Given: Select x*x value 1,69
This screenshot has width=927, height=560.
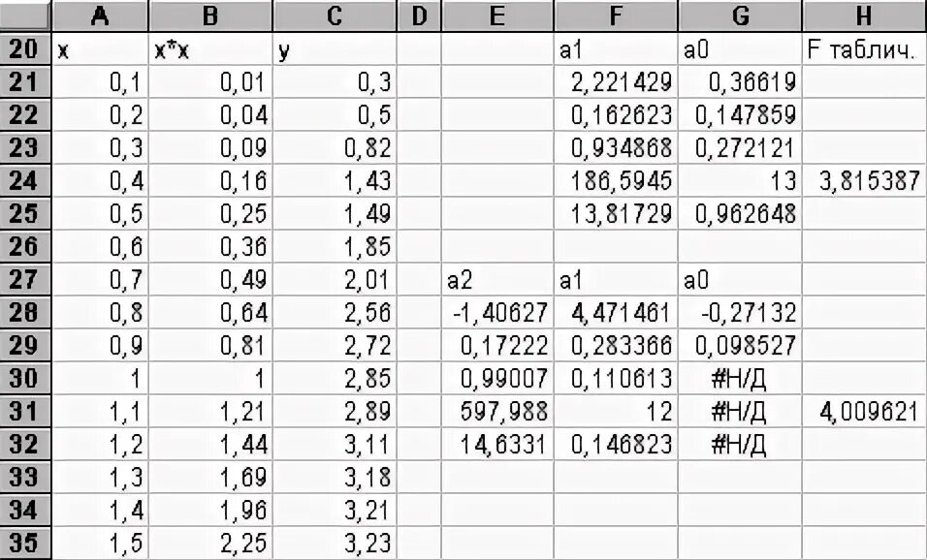Looking at the screenshot, I should (210, 478).
